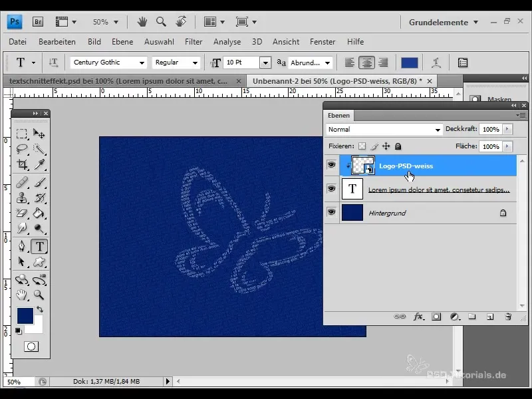Select the Hand tool in toolbox
Image resolution: width=532 pixels, height=399 pixels.
pos(22,295)
